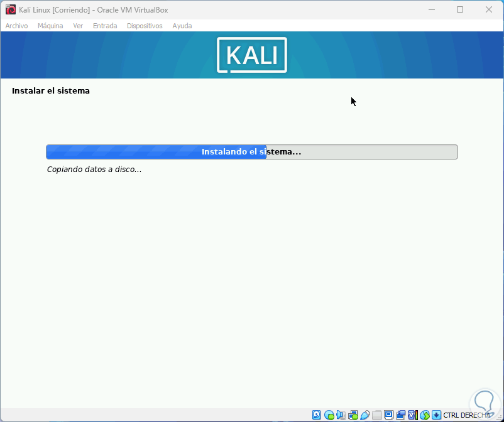Click the CTRL DERECHA host key label

click(x=467, y=415)
